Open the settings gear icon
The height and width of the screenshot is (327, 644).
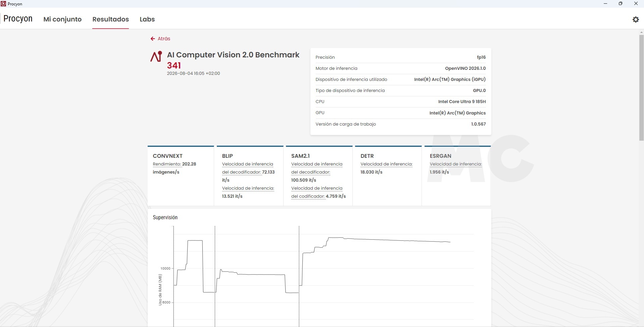[636, 19]
